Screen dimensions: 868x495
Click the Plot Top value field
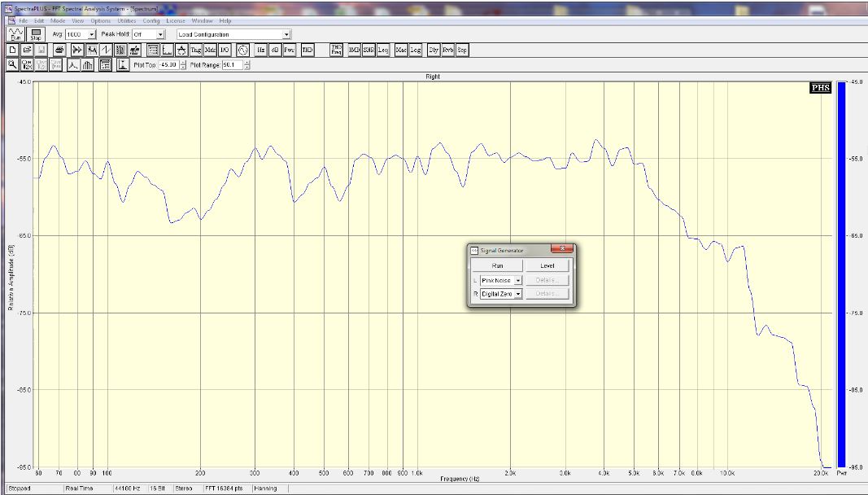[168, 65]
